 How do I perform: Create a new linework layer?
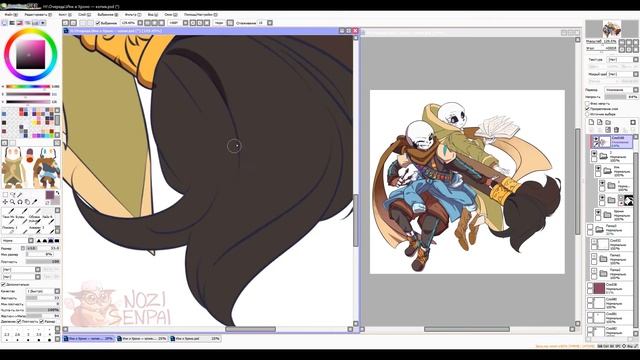point(600,122)
